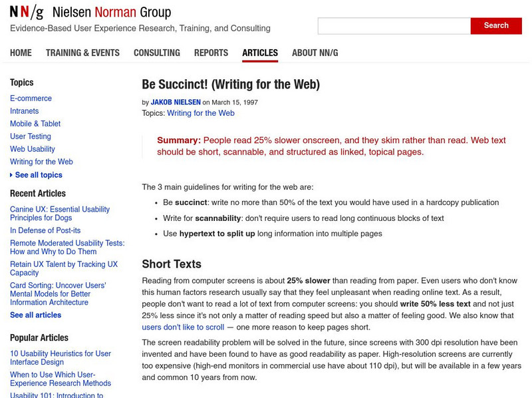Open the Reports menu item
The height and width of the screenshot is (398, 532).
[211, 53]
